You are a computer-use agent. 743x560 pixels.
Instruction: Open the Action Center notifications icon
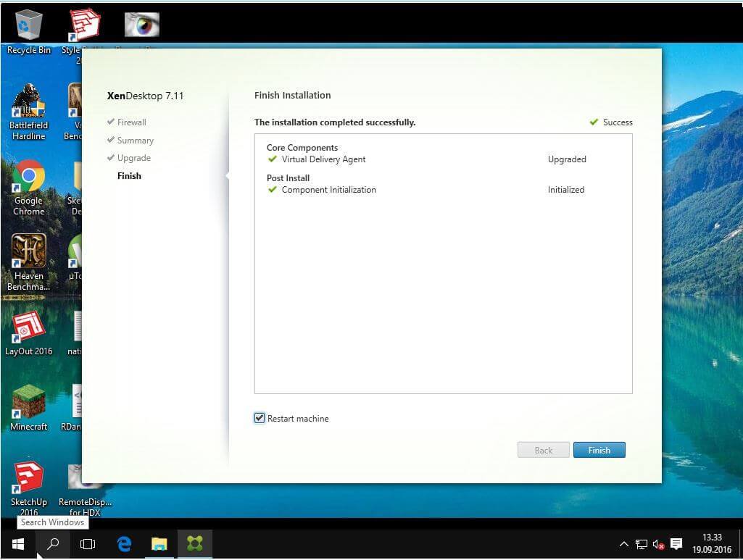coord(676,544)
